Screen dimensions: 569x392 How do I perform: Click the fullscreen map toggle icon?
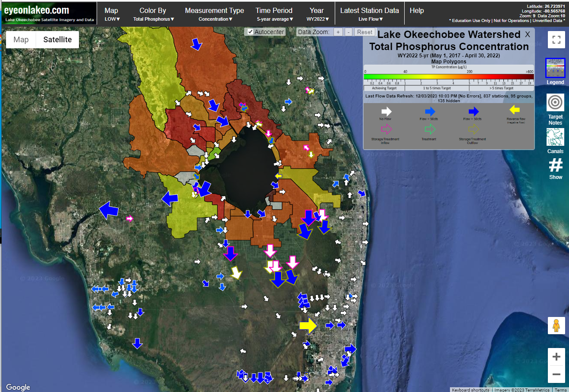click(556, 40)
